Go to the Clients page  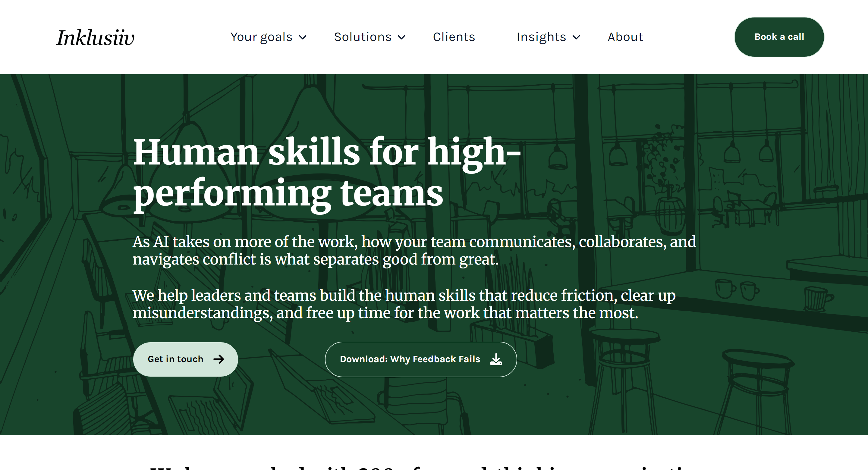point(454,37)
